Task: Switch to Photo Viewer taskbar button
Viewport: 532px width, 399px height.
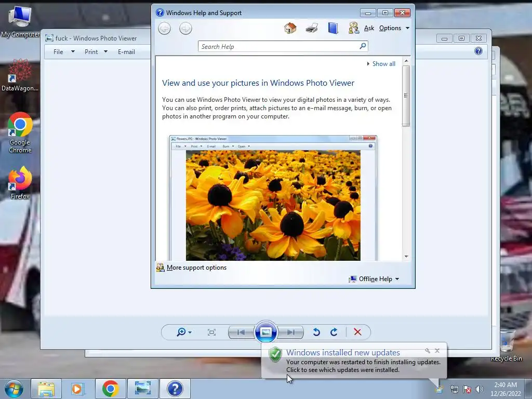Action: (x=142, y=389)
